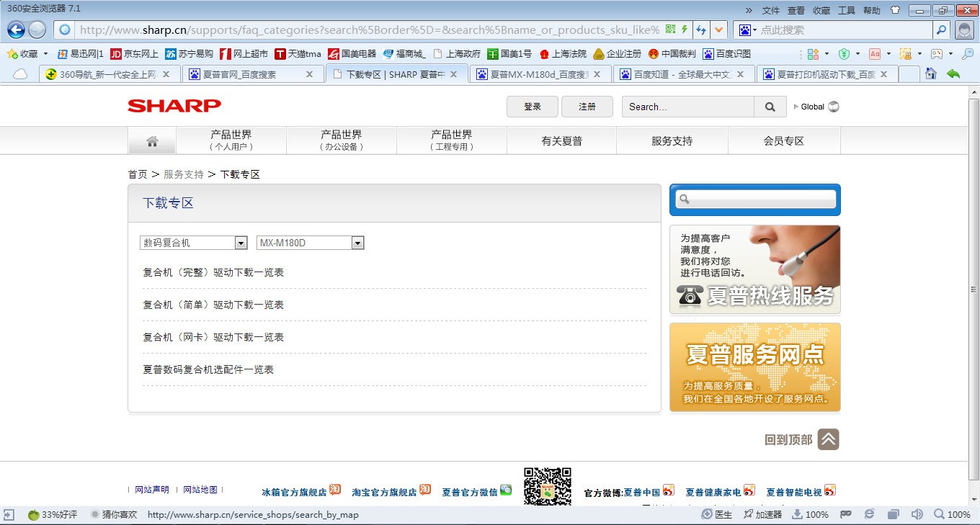Click the browser forward arrow button

click(37, 30)
